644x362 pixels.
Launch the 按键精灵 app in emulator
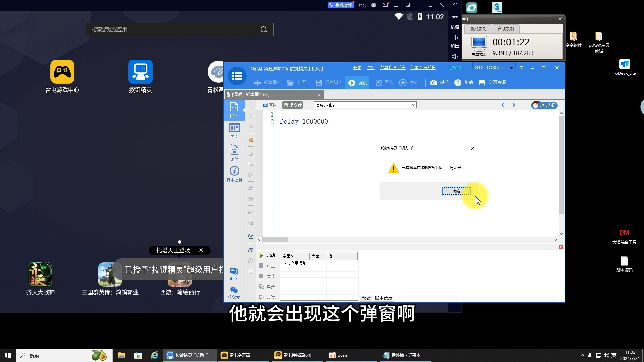[x=140, y=72]
